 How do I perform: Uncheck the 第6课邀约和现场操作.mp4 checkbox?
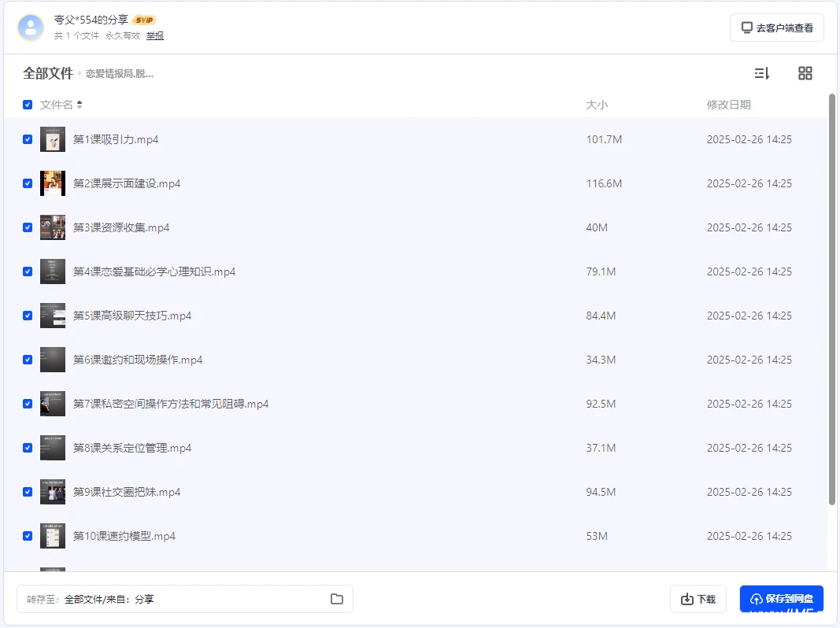pyautogui.click(x=28, y=360)
